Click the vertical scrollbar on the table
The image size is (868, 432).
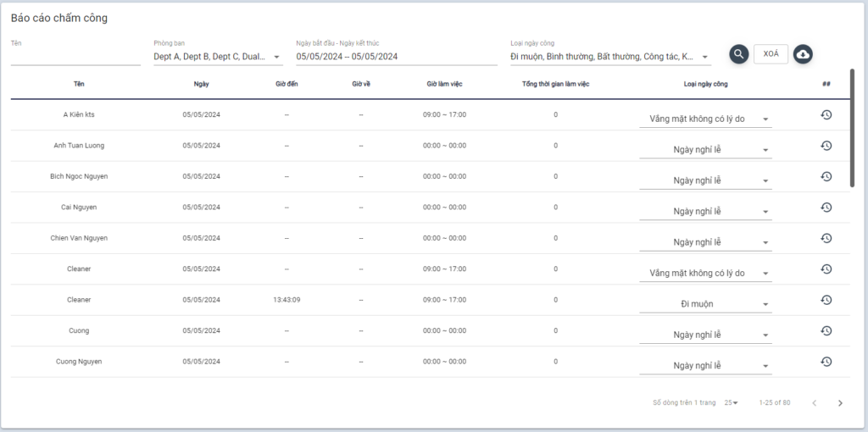(x=852, y=127)
